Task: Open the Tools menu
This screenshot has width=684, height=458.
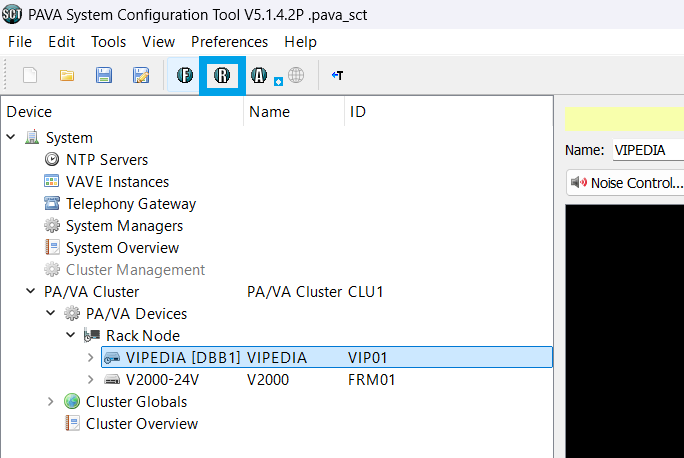Action: [109, 42]
